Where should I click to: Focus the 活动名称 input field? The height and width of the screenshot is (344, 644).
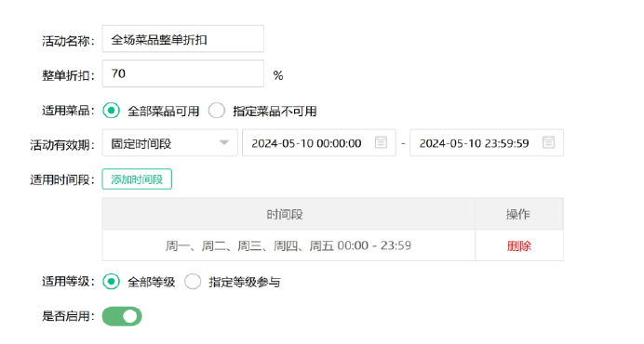click(x=182, y=39)
